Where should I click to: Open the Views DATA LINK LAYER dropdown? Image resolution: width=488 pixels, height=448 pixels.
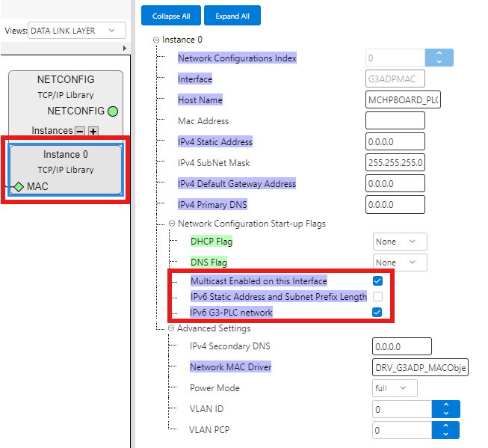point(77,31)
